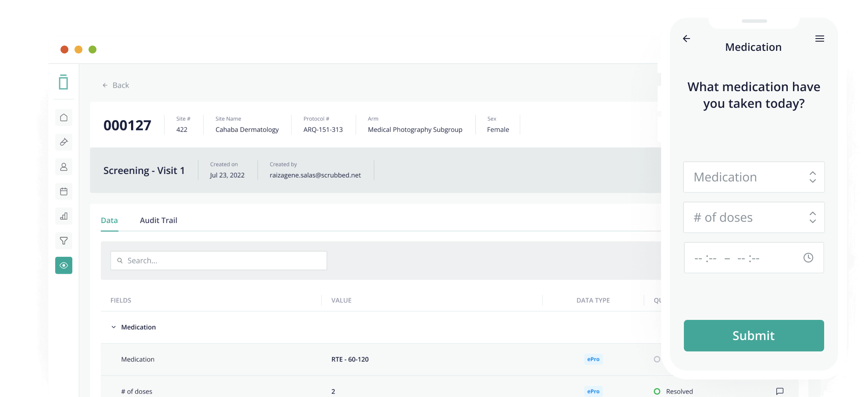The height and width of the screenshot is (397, 868).
Task: Click the yellow window minimize dot
Action: click(x=78, y=50)
